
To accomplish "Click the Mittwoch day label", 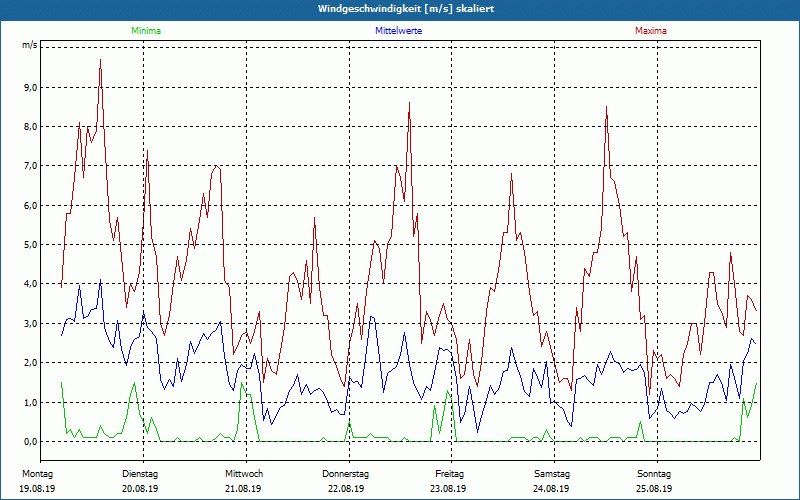I will click(x=244, y=474).
